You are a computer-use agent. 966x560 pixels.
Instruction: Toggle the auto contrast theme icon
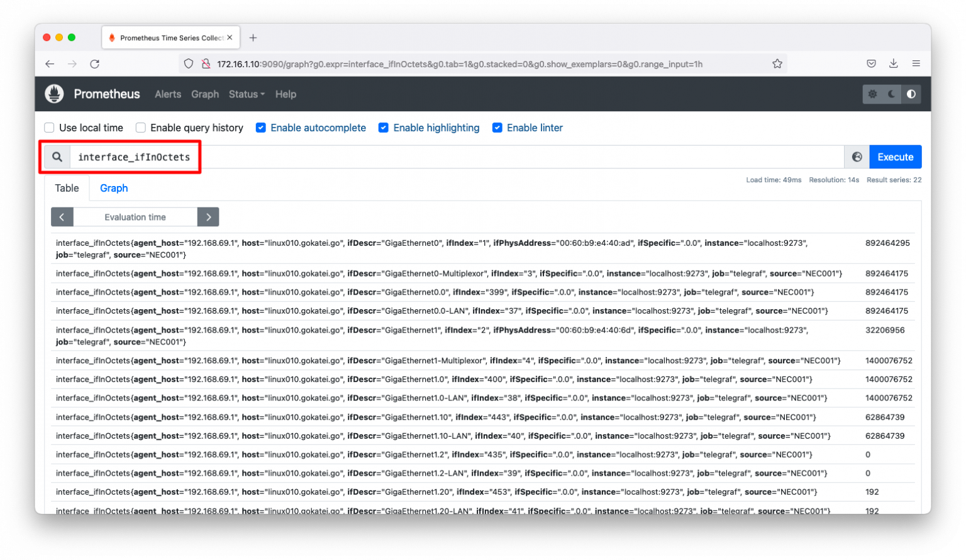click(x=911, y=94)
